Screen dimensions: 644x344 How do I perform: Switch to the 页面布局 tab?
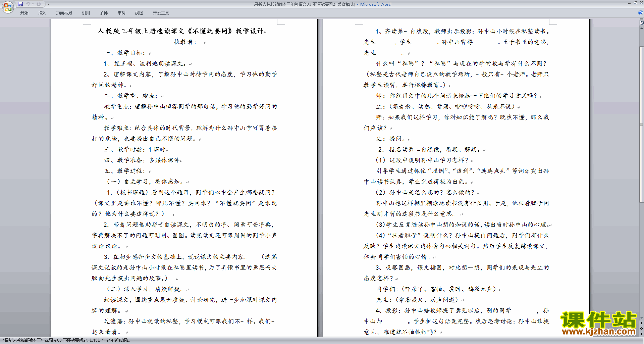[64, 13]
